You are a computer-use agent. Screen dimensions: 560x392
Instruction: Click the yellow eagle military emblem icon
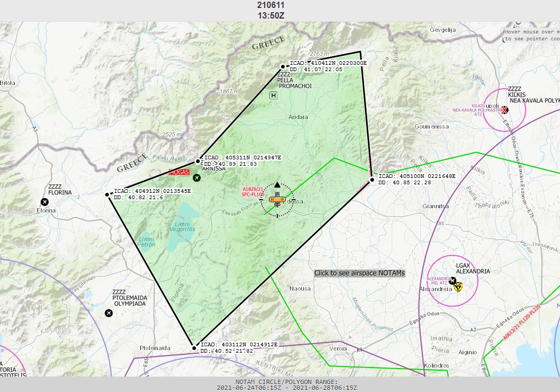click(x=459, y=287)
